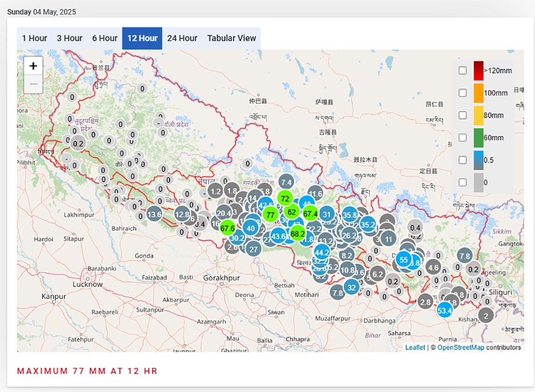The height and width of the screenshot is (392, 535).
Task: Click the Muzaffarpur label on the map
Action: [x=333, y=318]
